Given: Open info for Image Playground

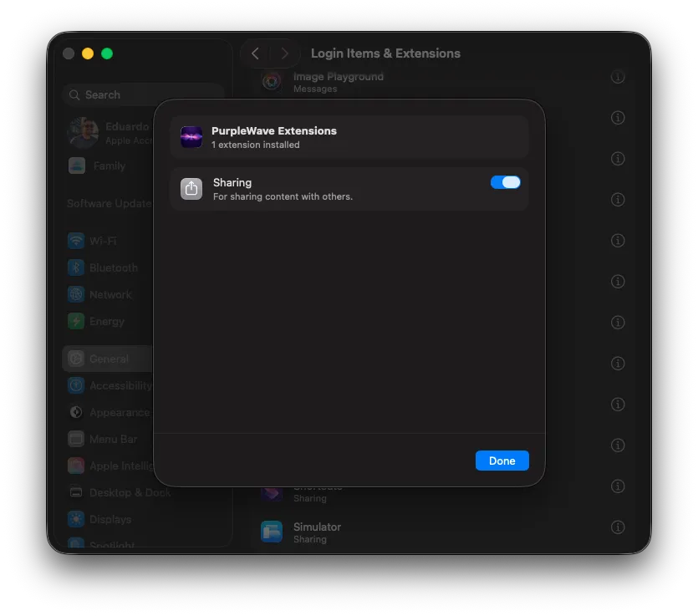Looking at the screenshot, I should pos(618,77).
